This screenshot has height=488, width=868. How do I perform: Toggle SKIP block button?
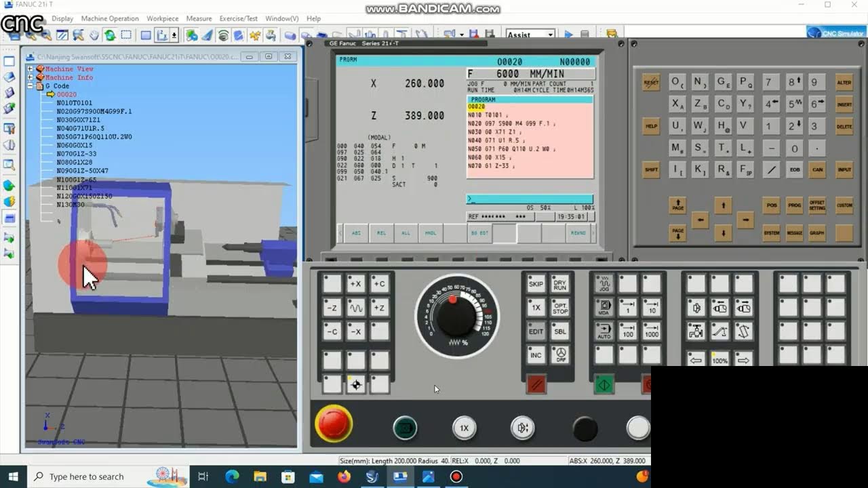[x=536, y=283]
